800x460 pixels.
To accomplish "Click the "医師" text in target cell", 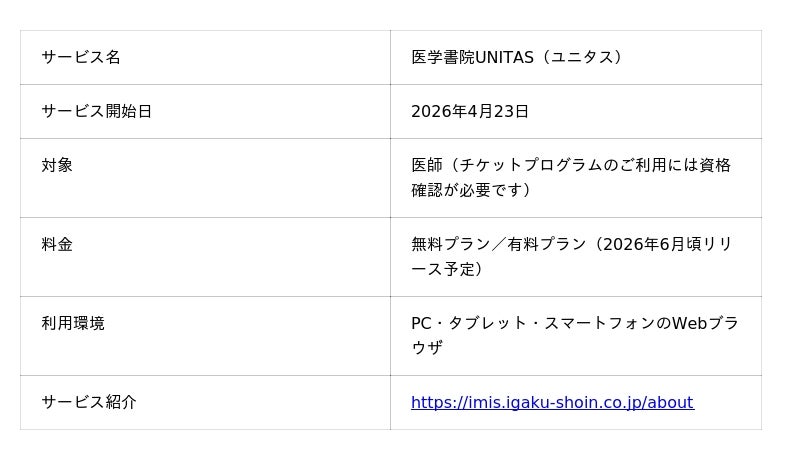I will (427, 166).
